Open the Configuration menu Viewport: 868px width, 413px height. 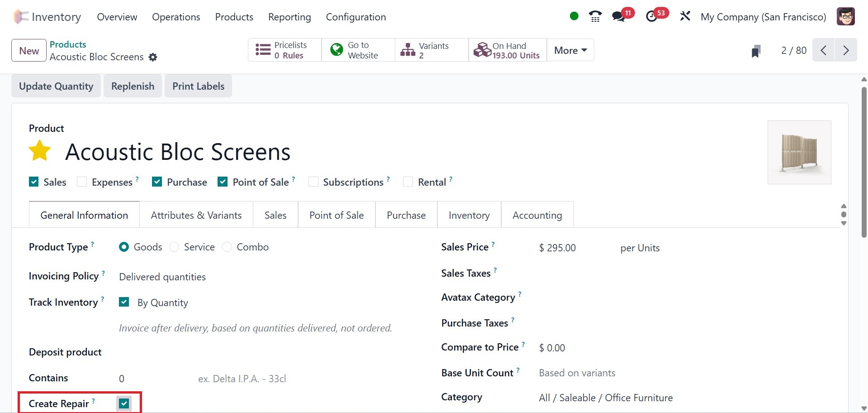(x=356, y=17)
